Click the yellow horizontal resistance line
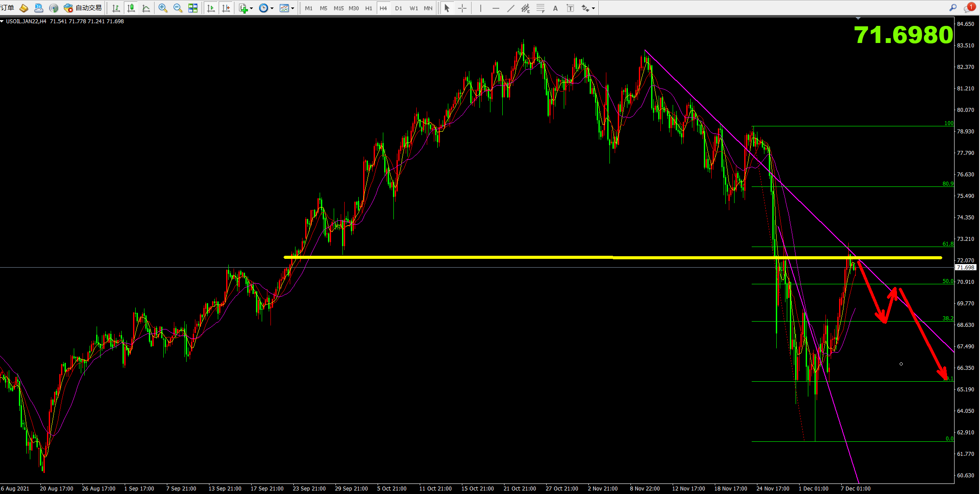The width and height of the screenshot is (980, 494). (x=527, y=257)
